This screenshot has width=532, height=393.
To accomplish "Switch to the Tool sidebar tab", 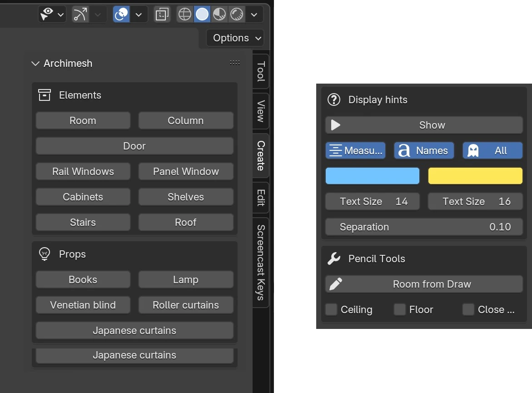I will (261, 71).
